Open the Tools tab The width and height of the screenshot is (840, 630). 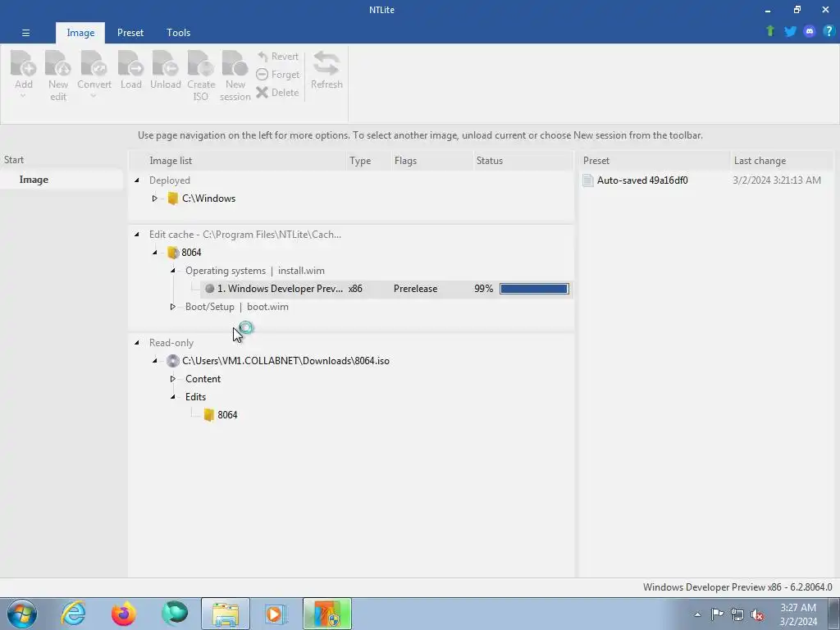click(178, 33)
